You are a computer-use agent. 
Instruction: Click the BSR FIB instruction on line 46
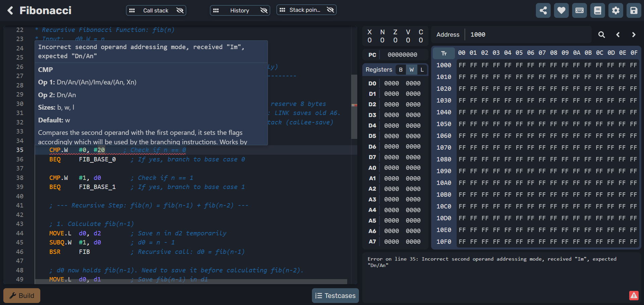(70, 252)
